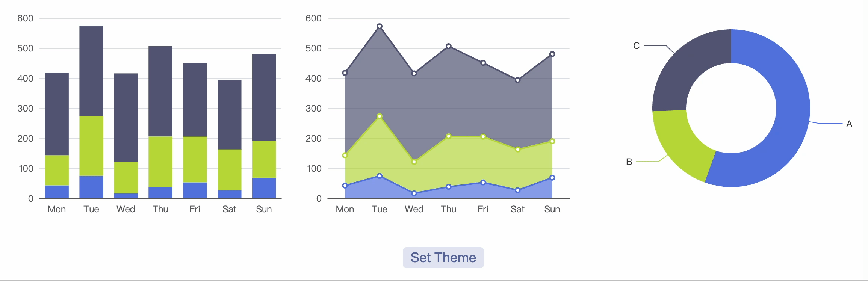Click Saturday's dark bar segment
This screenshot has width=868, height=281.
click(x=229, y=115)
